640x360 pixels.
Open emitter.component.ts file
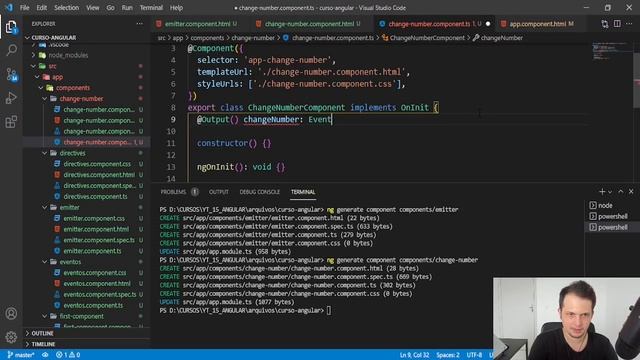pos(92,251)
